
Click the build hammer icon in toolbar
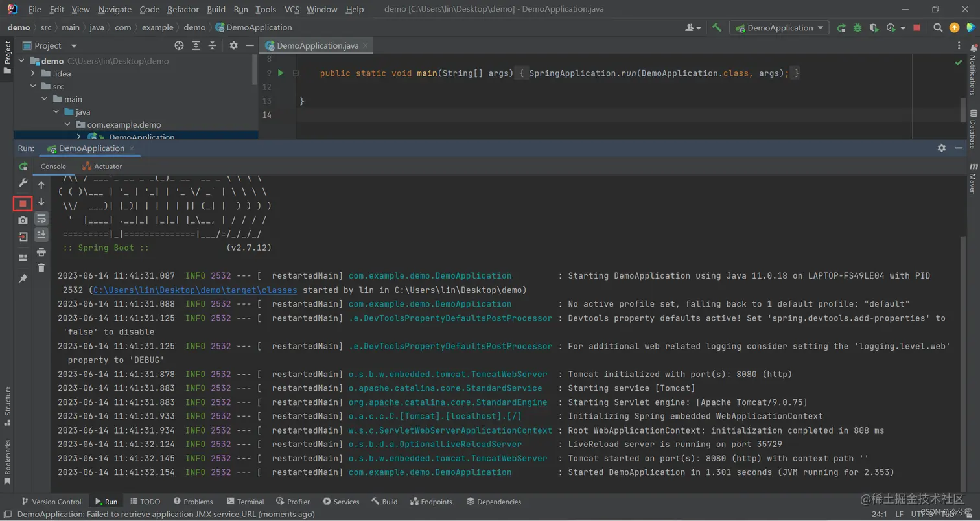coord(716,28)
